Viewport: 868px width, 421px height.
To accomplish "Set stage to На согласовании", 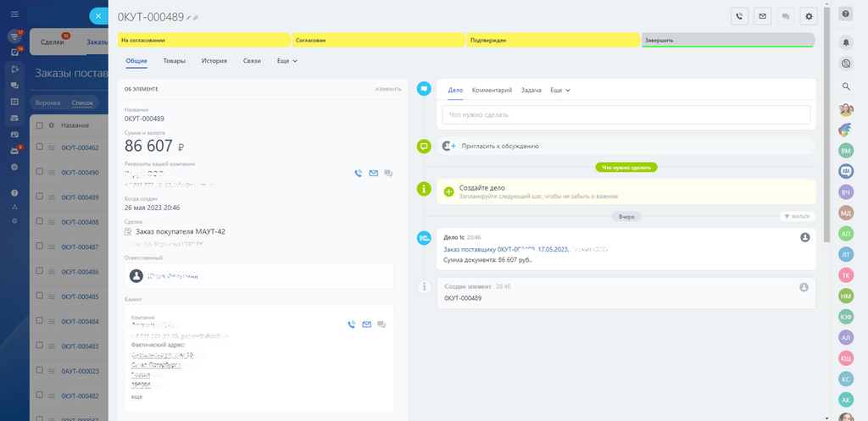I will click(204, 41).
